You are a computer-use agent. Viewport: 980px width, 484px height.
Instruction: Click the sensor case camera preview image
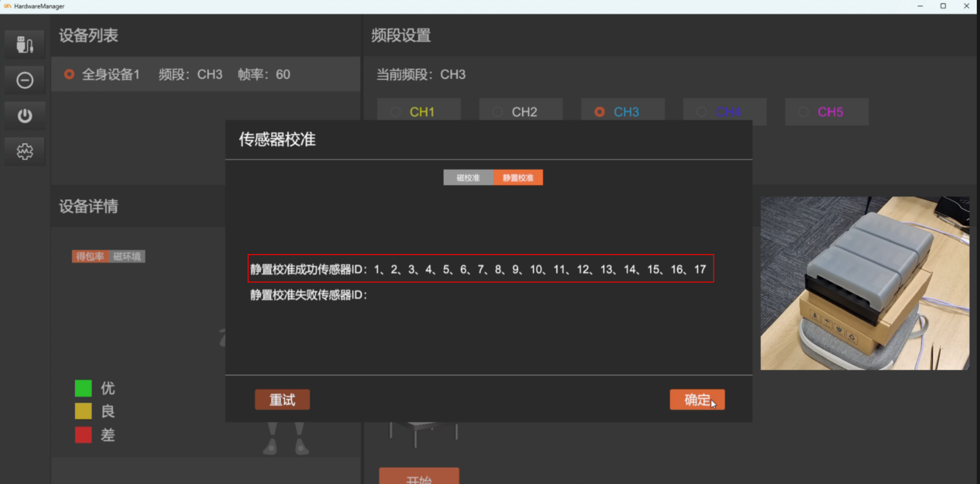tap(864, 283)
